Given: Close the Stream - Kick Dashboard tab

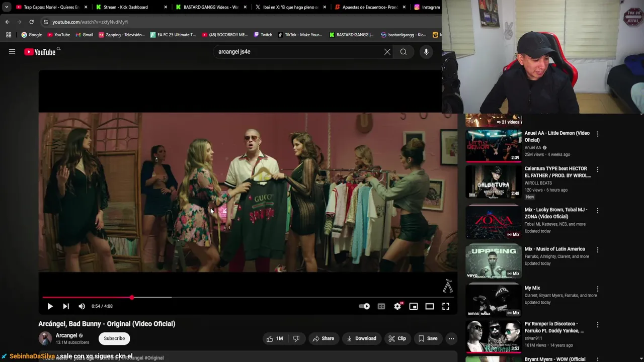Looking at the screenshot, I should (166, 7).
